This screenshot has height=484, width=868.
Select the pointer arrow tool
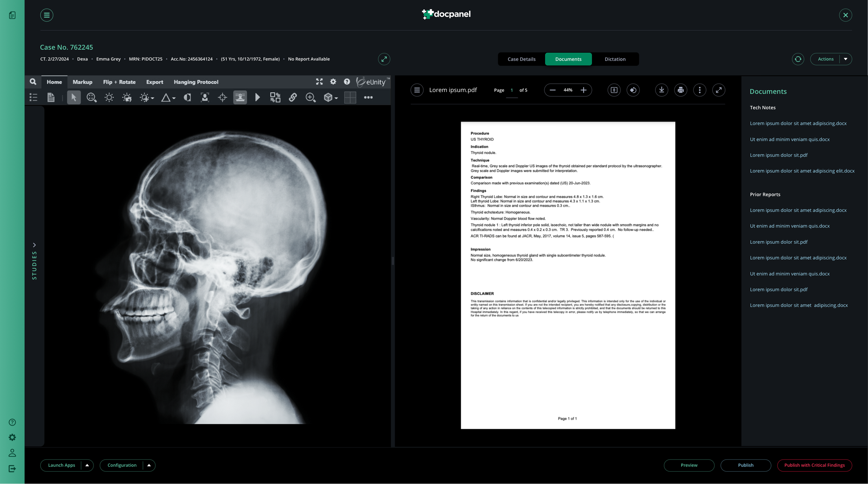(74, 98)
